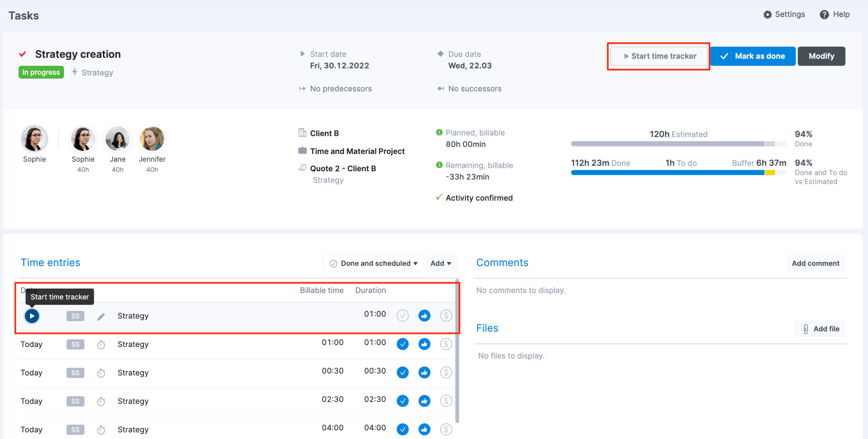Click the Start date value Fri, 30.12.2022
This screenshot has height=439, width=868.
339,66
